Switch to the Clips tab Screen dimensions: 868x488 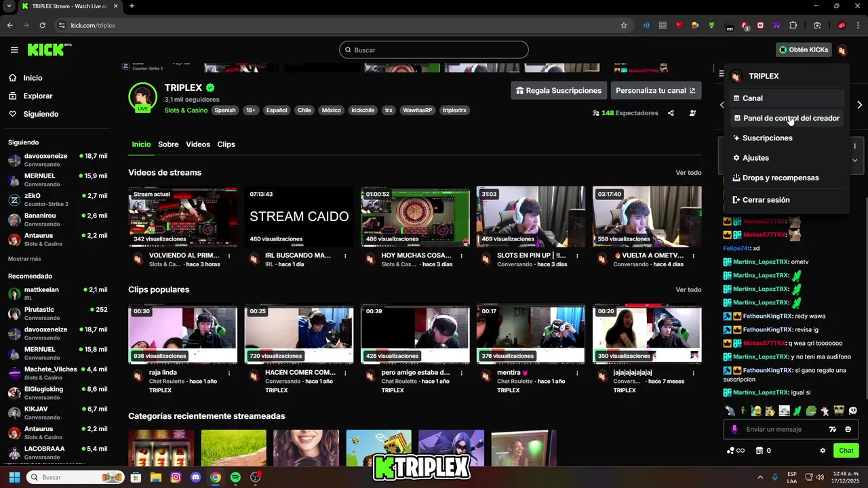click(226, 144)
